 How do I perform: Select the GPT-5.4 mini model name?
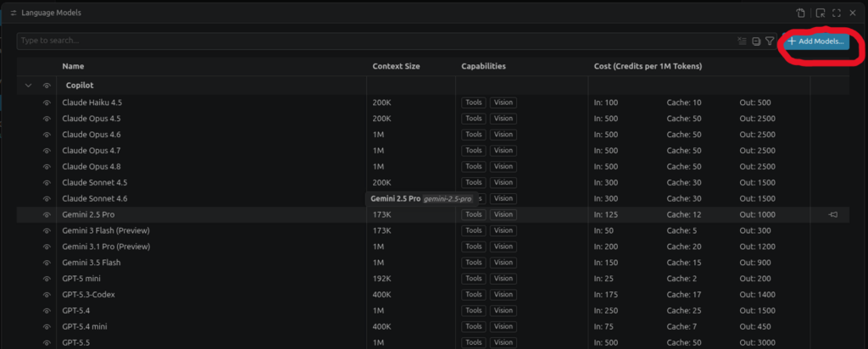[85, 327]
